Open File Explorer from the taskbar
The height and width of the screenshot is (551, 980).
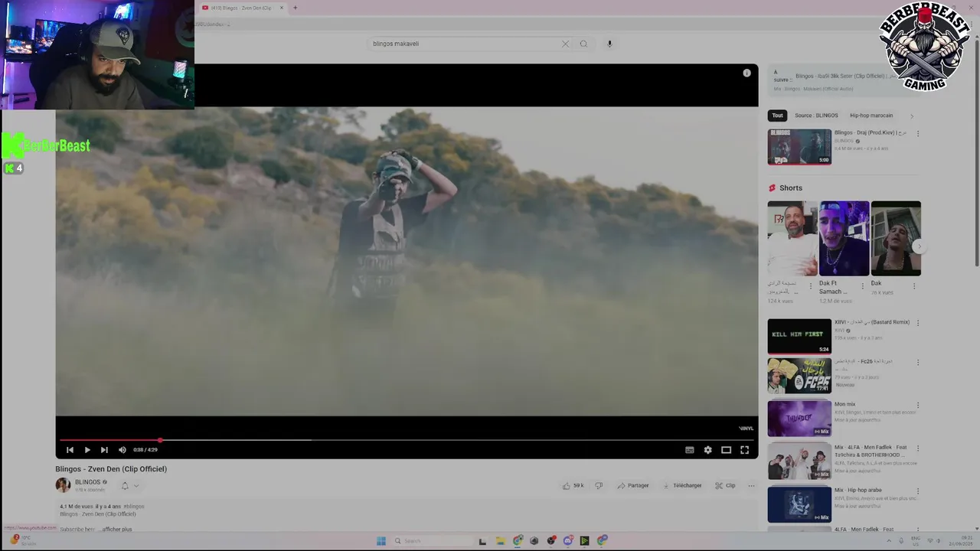(500, 541)
